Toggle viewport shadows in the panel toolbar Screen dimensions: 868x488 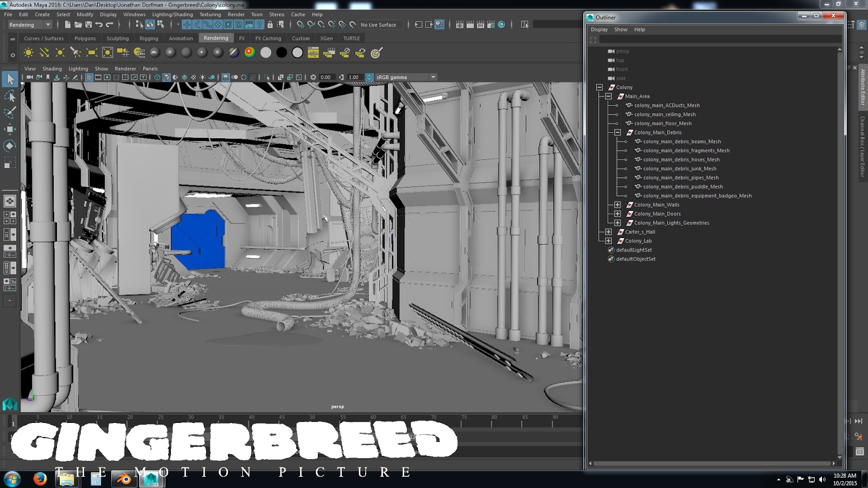tap(212, 77)
